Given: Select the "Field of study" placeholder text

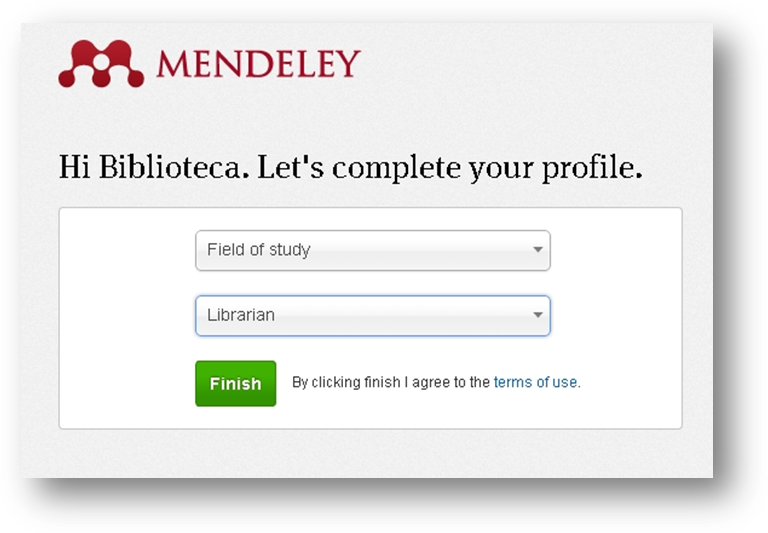Looking at the screenshot, I should [259, 250].
